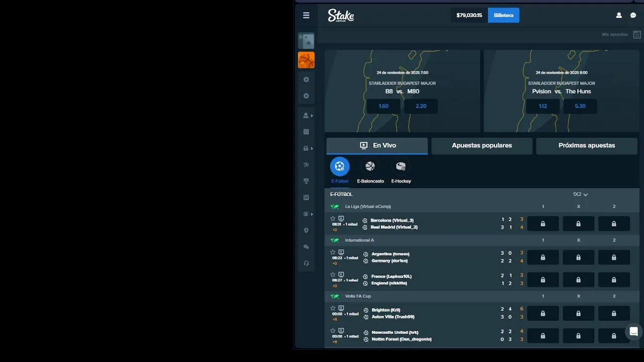Click the play-circle icon just above the profile icon

[x=306, y=96]
